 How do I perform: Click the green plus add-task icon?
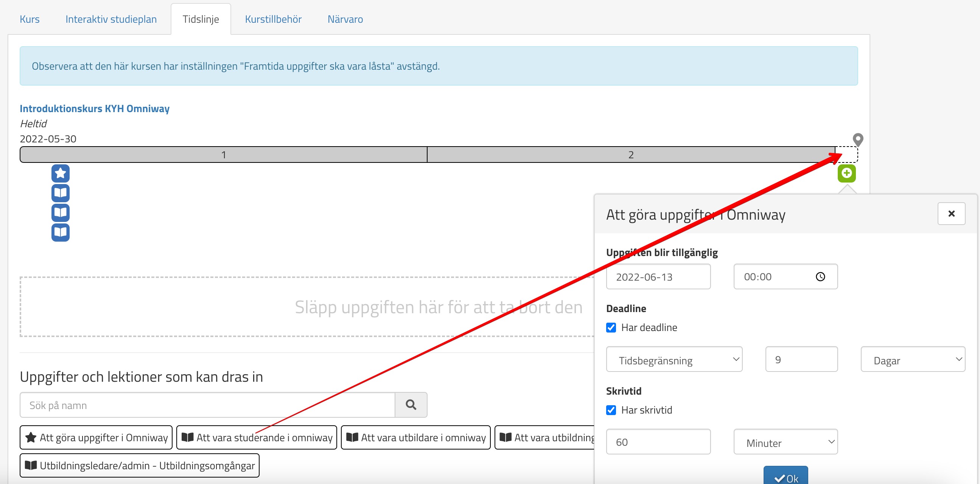point(846,174)
